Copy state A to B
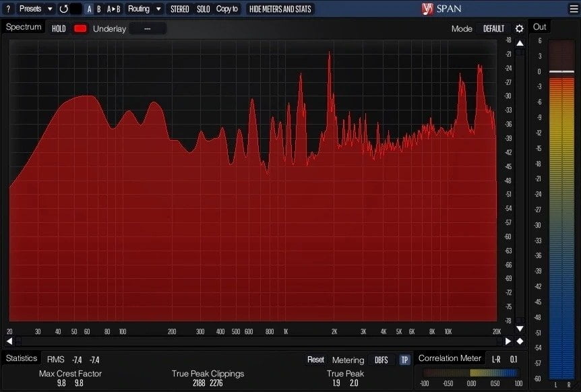581x392 pixels. [x=113, y=9]
